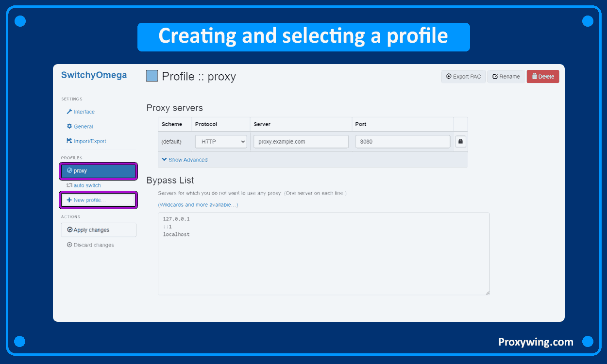The image size is (607, 364).
Task: Click the arrows icon beside auto switch
Action: [x=69, y=185]
